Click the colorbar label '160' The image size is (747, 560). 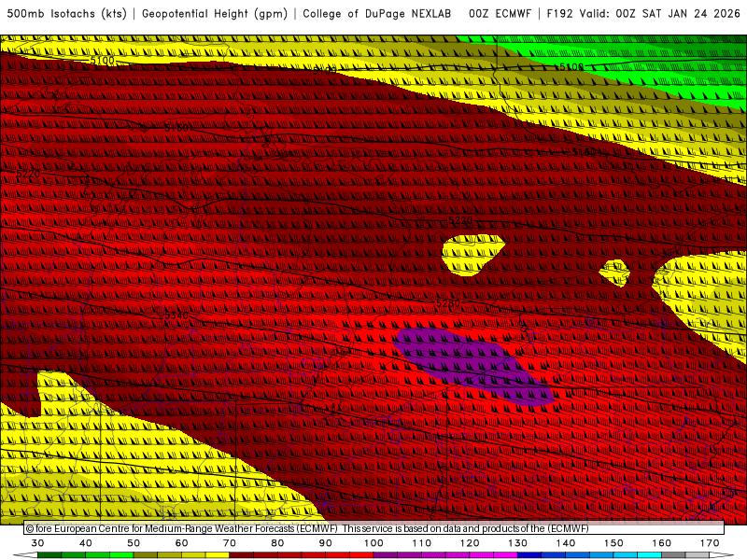tap(662, 543)
